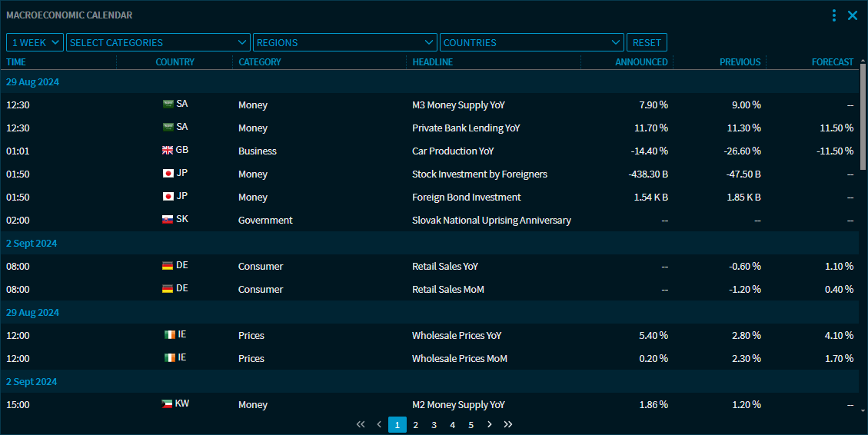
Task: Jump to the first page arrow
Action: click(x=361, y=424)
